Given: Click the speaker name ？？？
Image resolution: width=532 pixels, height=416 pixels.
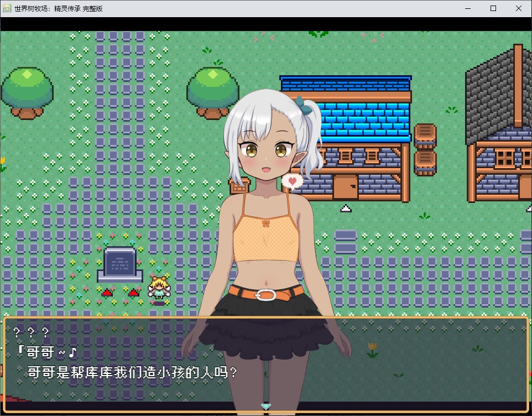Looking at the screenshot, I should click(x=31, y=332).
